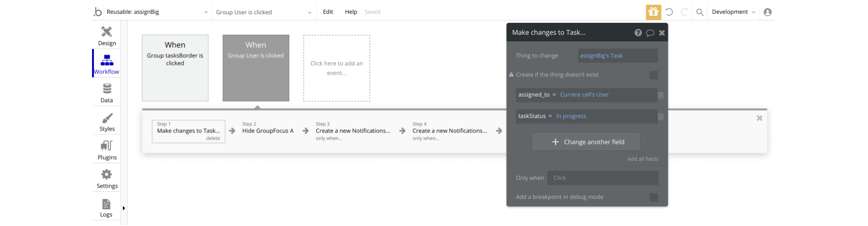868x226 pixels.
Task: Open the Design tab in sidebar
Action: coord(107,36)
